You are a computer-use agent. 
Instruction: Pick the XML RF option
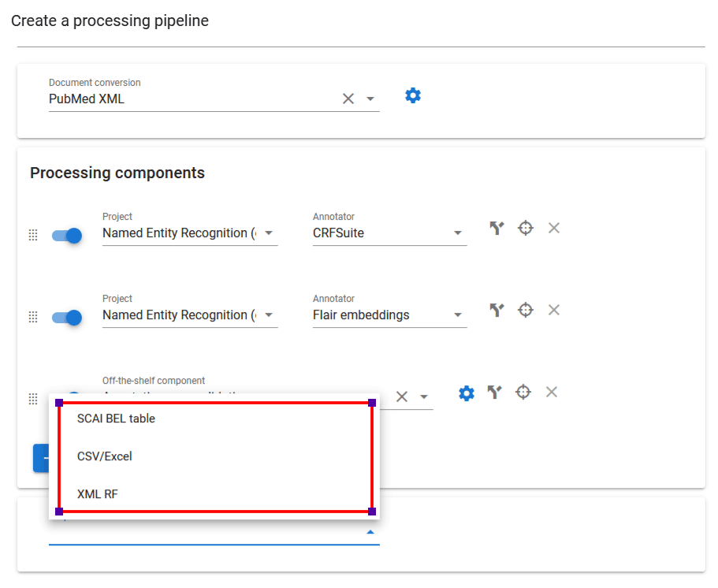tap(97, 494)
